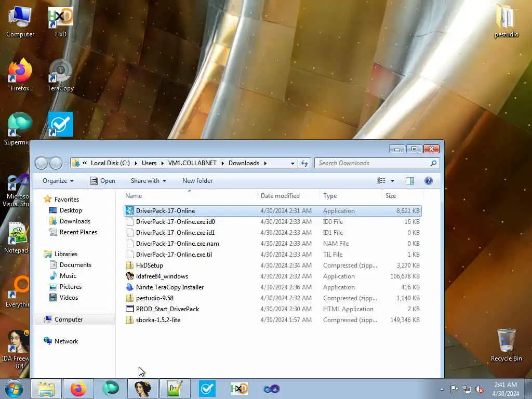Select HxDSetup zip file
Viewport: 532px width, 399px height.
click(x=273, y=265)
